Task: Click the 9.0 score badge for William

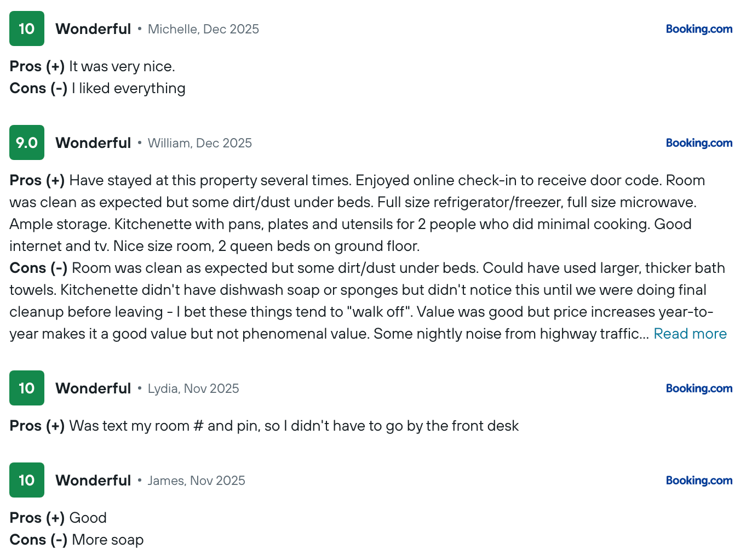Action: 27,142
